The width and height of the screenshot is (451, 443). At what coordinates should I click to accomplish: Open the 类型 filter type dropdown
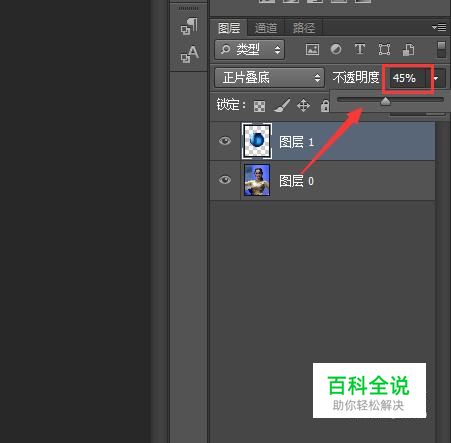(250, 50)
